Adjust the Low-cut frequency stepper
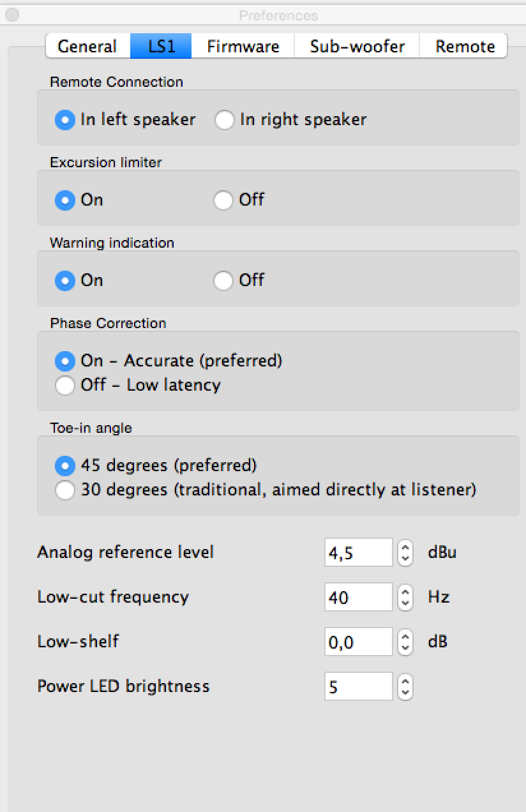Image resolution: width=526 pixels, height=812 pixels. 405,597
